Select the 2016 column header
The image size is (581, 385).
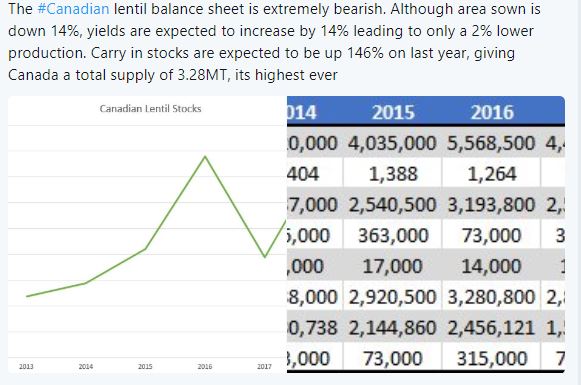click(x=492, y=112)
